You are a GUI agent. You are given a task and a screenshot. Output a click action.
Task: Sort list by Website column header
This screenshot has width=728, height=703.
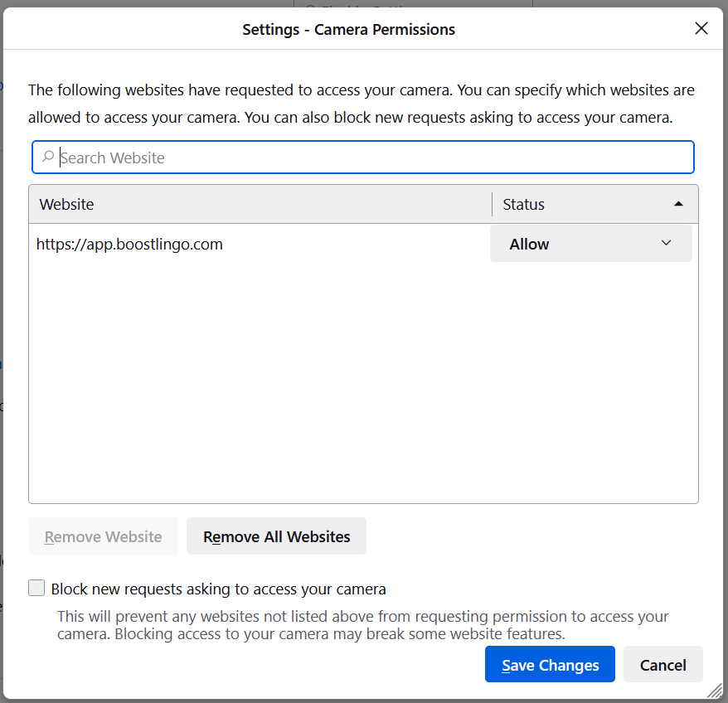coord(260,204)
